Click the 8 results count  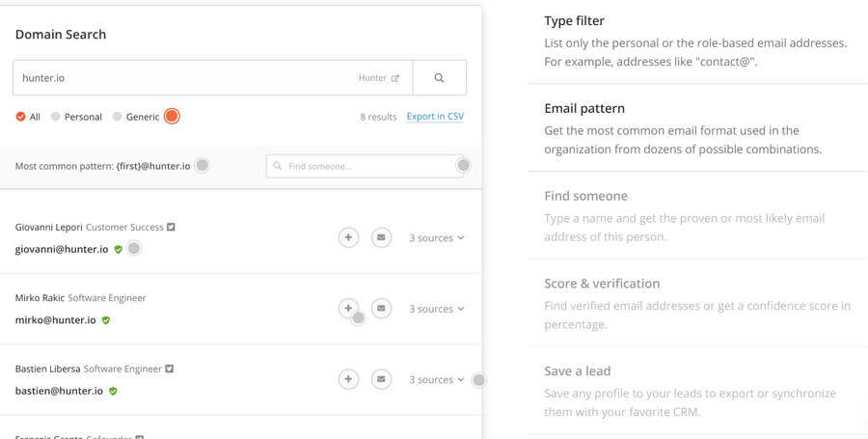pos(379,117)
